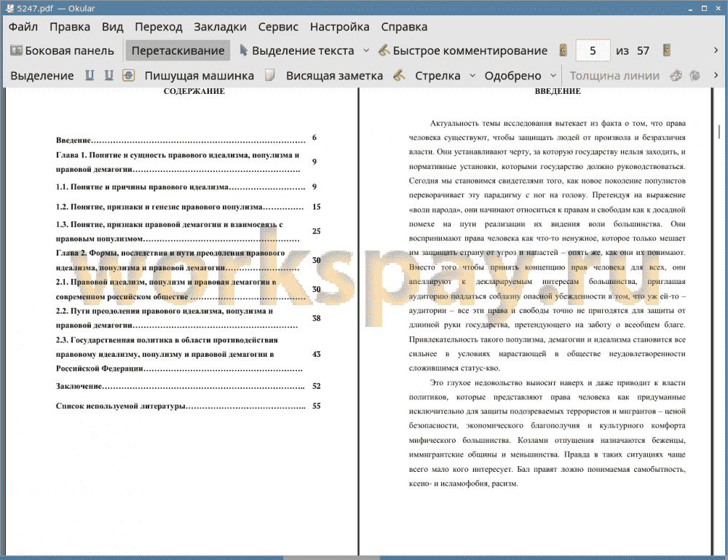Click the vertical scrollbar handle of the document
Screen dimensions: 728x560
[x=719, y=132]
